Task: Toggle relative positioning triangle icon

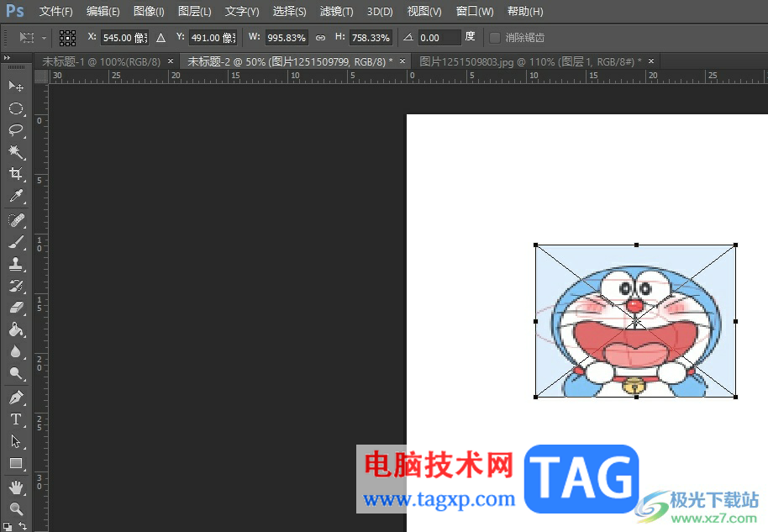Action: [160, 38]
